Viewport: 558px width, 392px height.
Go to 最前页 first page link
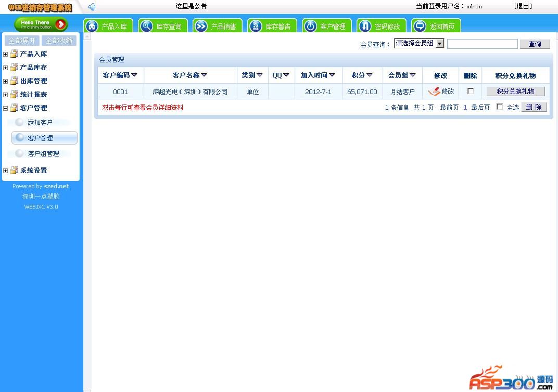[449, 107]
